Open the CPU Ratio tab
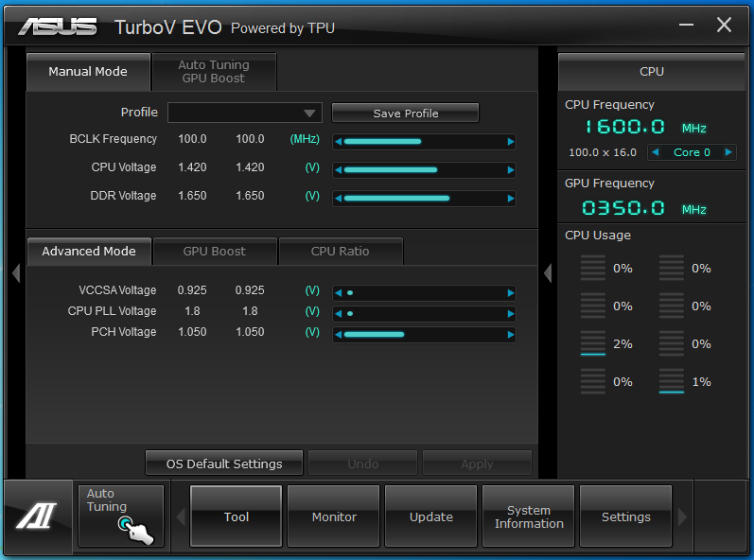The width and height of the screenshot is (754, 560). tap(341, 252)
